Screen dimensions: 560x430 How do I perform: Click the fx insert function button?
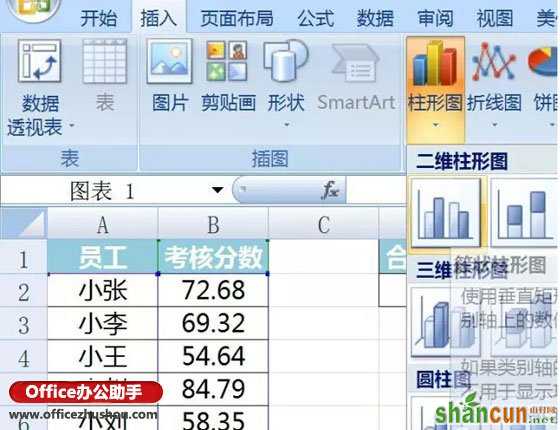click(x=330, y=190)
